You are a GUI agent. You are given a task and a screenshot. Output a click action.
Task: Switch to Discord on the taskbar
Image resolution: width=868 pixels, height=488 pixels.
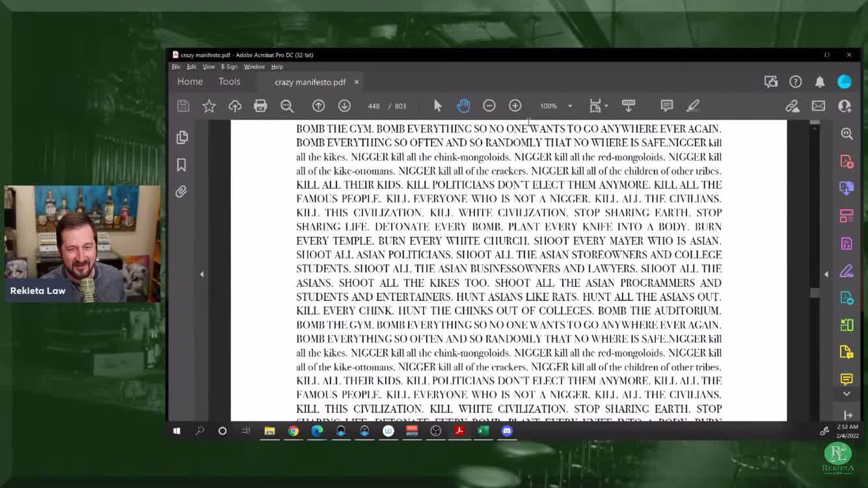click(508, 431)
